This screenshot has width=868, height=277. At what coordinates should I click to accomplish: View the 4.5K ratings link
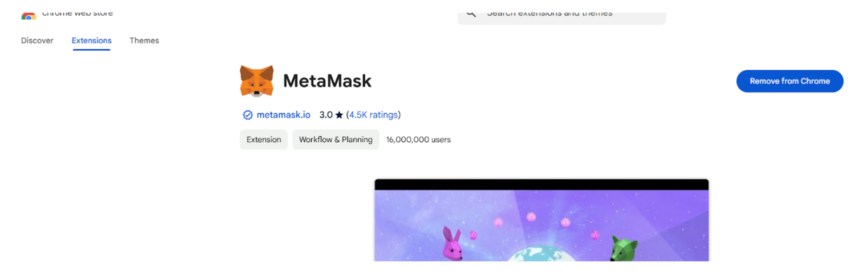coord(373,115)
